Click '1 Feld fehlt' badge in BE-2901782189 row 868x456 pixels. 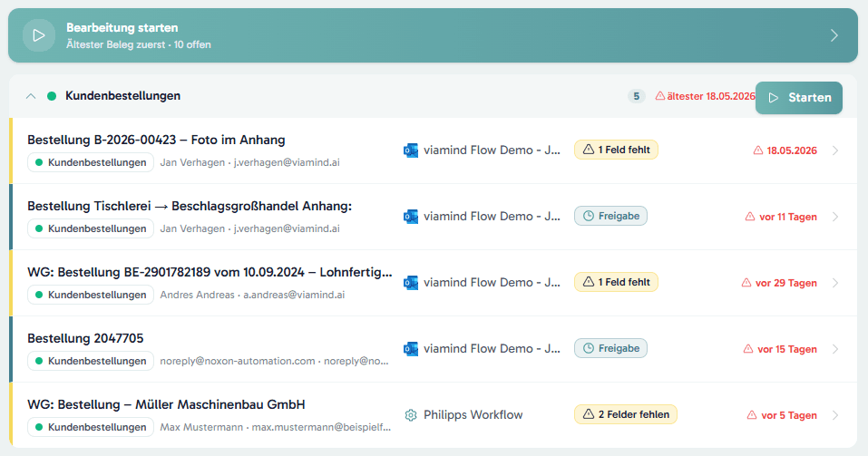tap(616, 282)
